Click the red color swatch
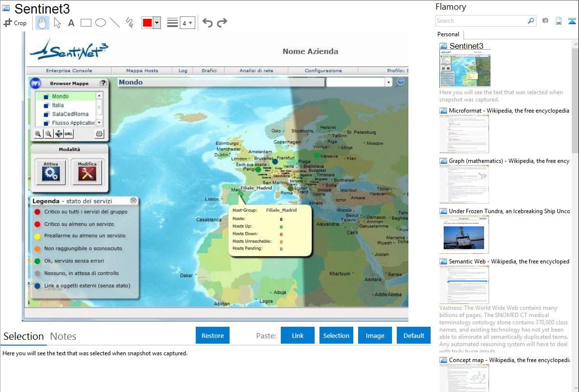 click(x=147, y=23)
